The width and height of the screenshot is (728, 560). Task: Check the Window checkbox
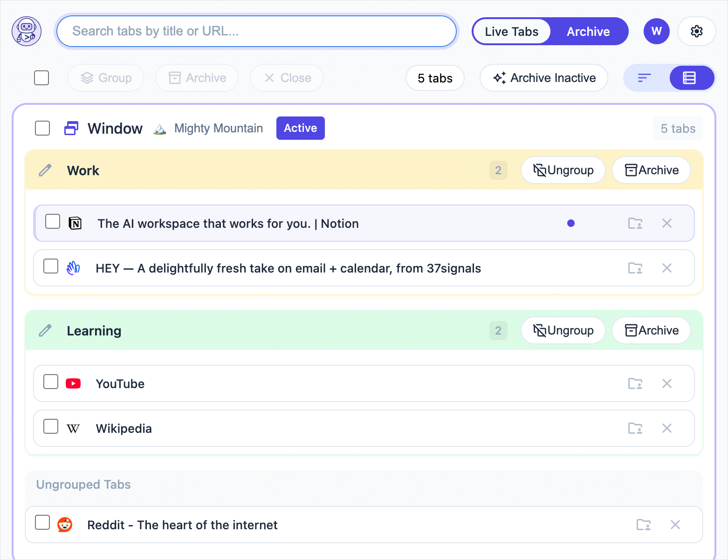click(x=42, y=128)
